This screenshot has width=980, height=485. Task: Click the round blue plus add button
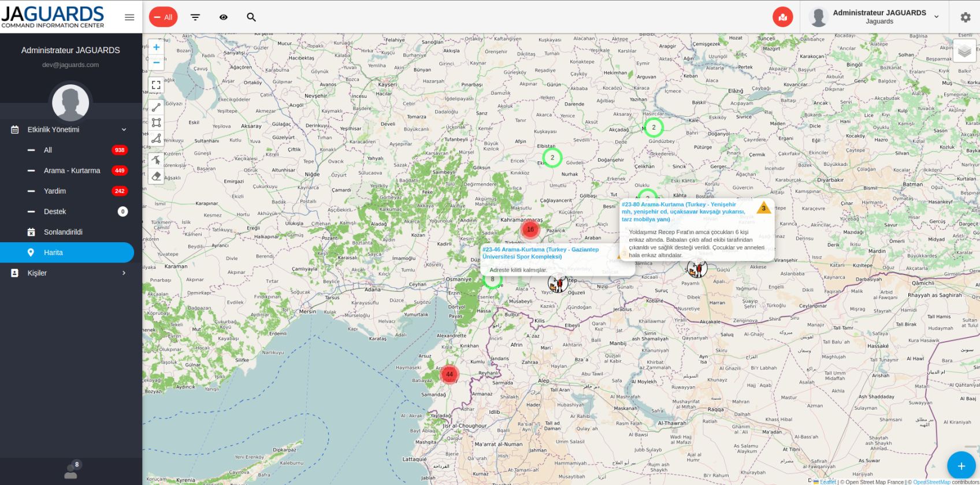point(962,466)
